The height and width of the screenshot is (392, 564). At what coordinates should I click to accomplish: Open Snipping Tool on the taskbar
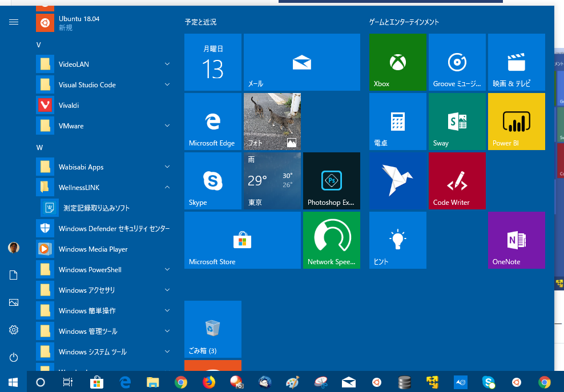click(320, 382)
